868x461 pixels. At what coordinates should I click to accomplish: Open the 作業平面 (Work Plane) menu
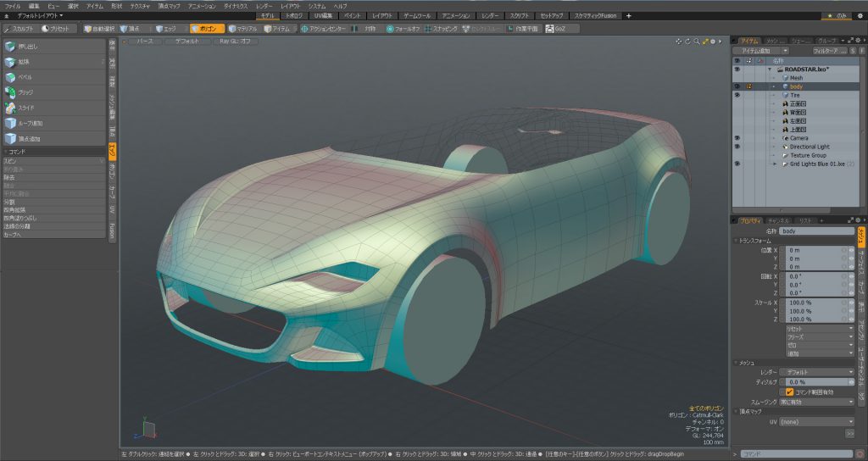(522, 29)
